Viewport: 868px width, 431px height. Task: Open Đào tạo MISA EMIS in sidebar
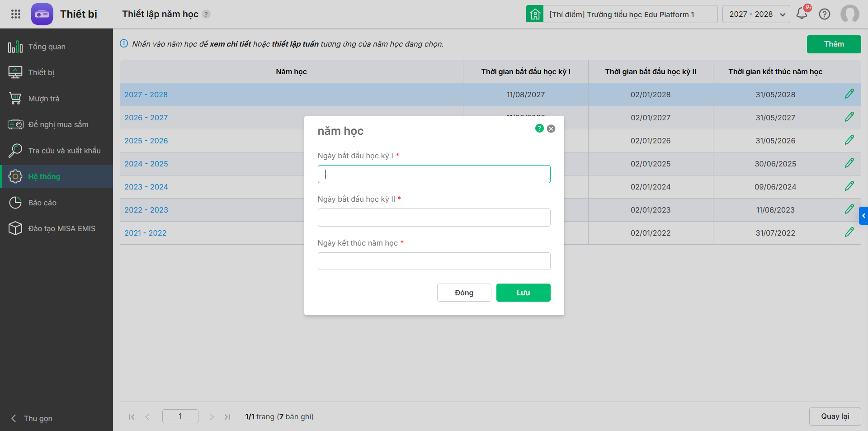pyautogui.click(x=57, y=228)
